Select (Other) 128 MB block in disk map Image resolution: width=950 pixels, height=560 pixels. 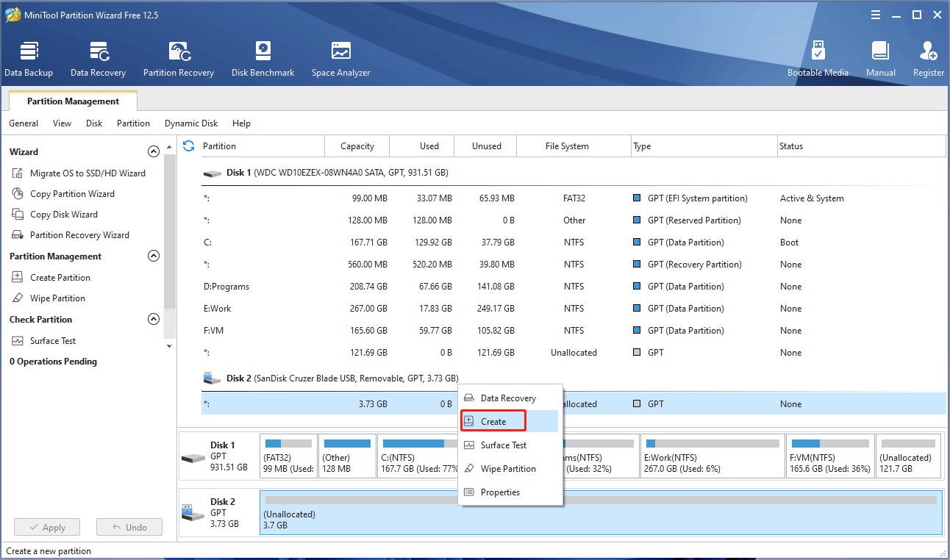pos(347,456)
